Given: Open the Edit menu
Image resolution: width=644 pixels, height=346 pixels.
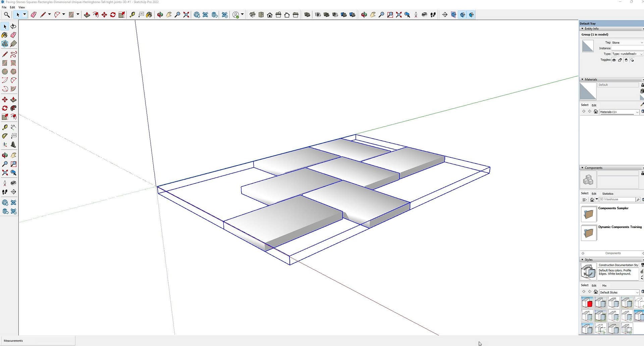Looking at the screenshot, I should point(12,7).
